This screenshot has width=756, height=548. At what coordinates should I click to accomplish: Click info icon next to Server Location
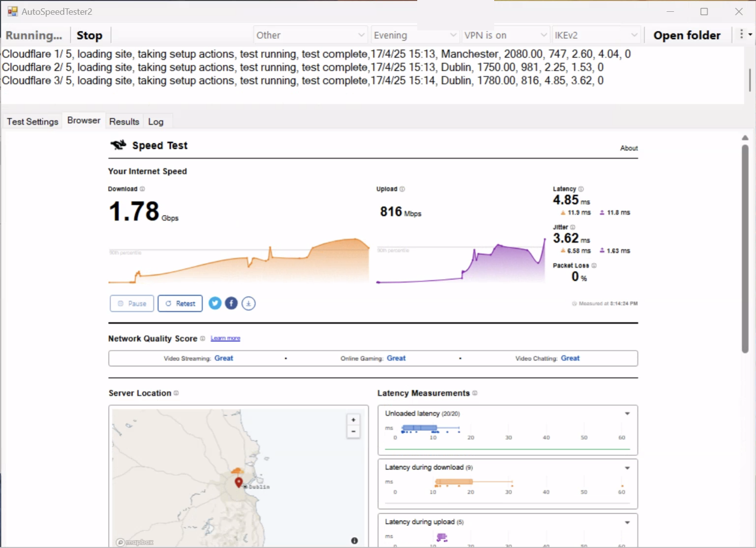tap(176, 393)
